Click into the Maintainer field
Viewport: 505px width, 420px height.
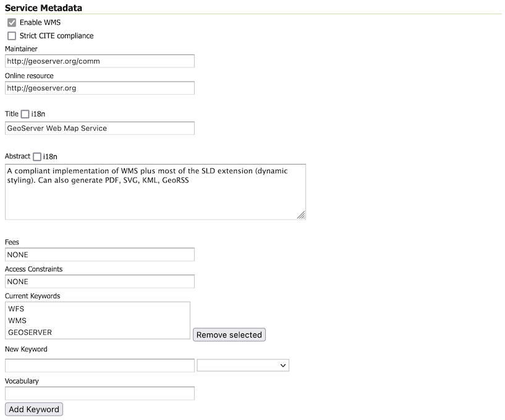(100, 61)
